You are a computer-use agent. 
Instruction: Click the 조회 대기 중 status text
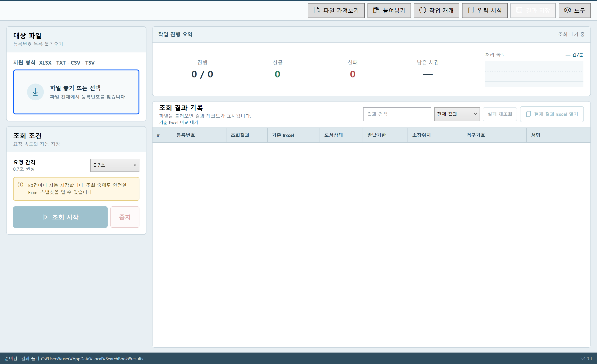pyautogui.click(x=571, y=34)
